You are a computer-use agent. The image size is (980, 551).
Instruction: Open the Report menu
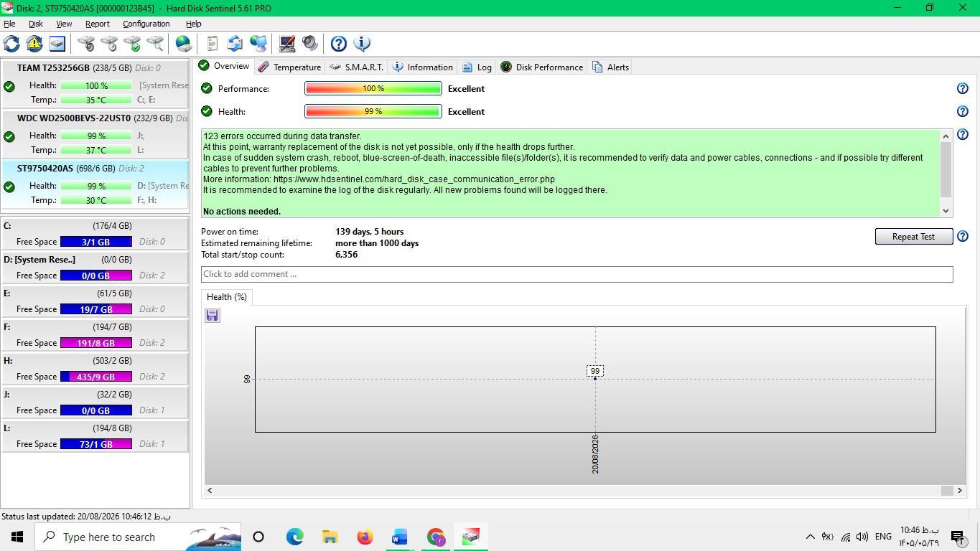(98, 24)
